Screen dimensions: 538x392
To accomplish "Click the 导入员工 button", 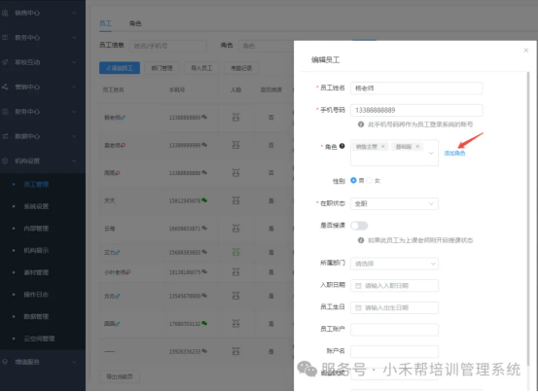I will pyautogui.click(x=201, y=68).
